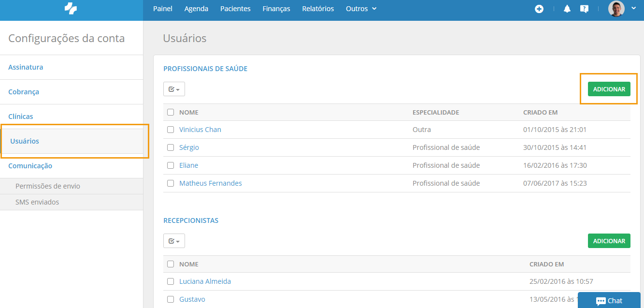This screenshot has height=308, width=644.
Task: Open the Relatórios menu item
Action: pyautogui.click(x=318, y=9)
